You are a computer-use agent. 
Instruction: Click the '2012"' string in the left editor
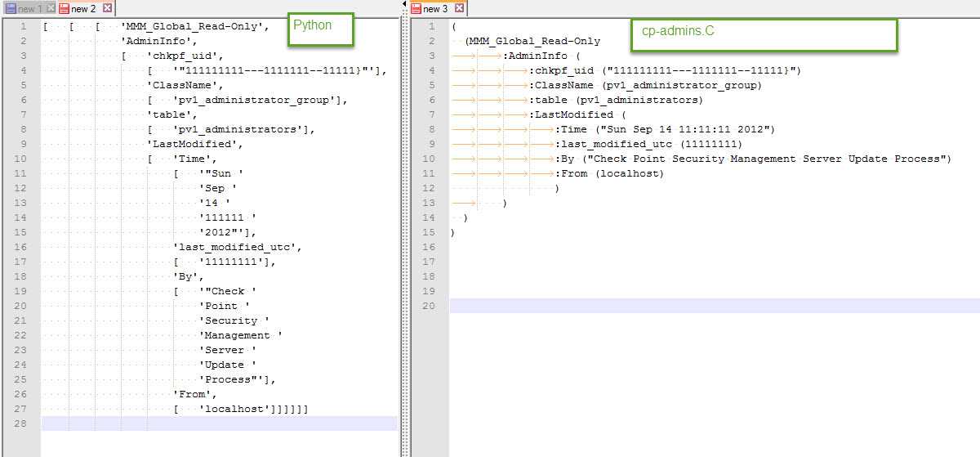pos(221,232)
